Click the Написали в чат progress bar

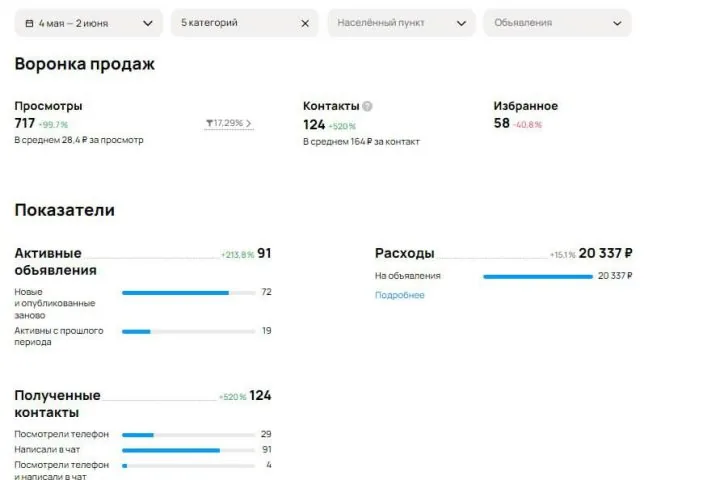[189, 451]
